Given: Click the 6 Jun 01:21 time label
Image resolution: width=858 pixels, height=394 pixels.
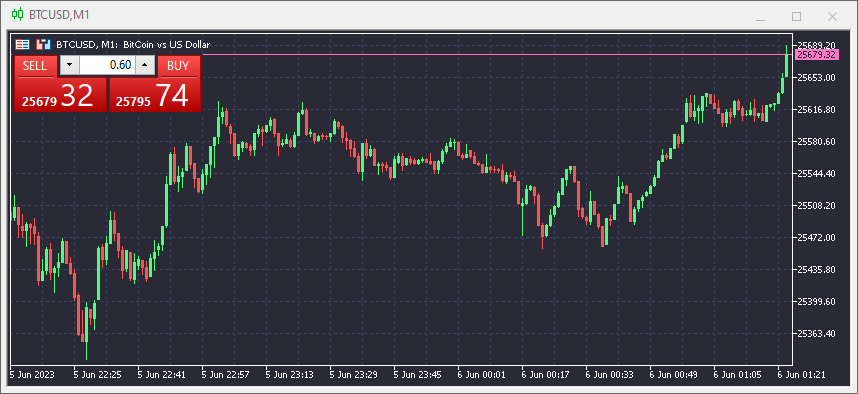Looking at the screenshot, I should click(x=801, y=374).
